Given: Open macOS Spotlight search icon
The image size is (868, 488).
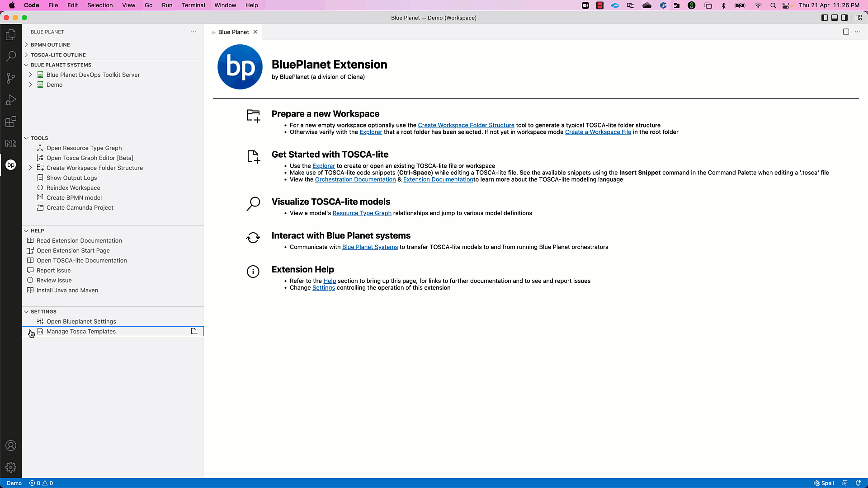Looking at the screenshot, I should click(773, 5).
